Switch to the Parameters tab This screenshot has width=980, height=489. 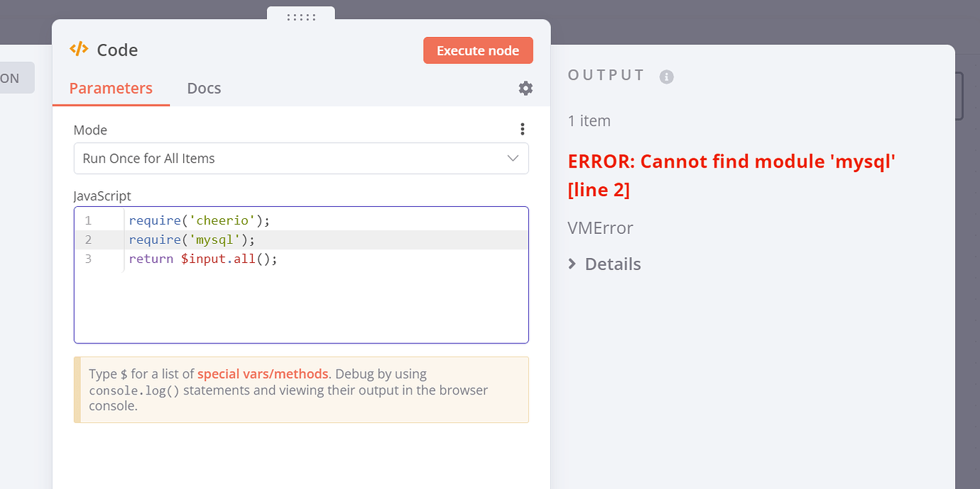pos(111,88)
